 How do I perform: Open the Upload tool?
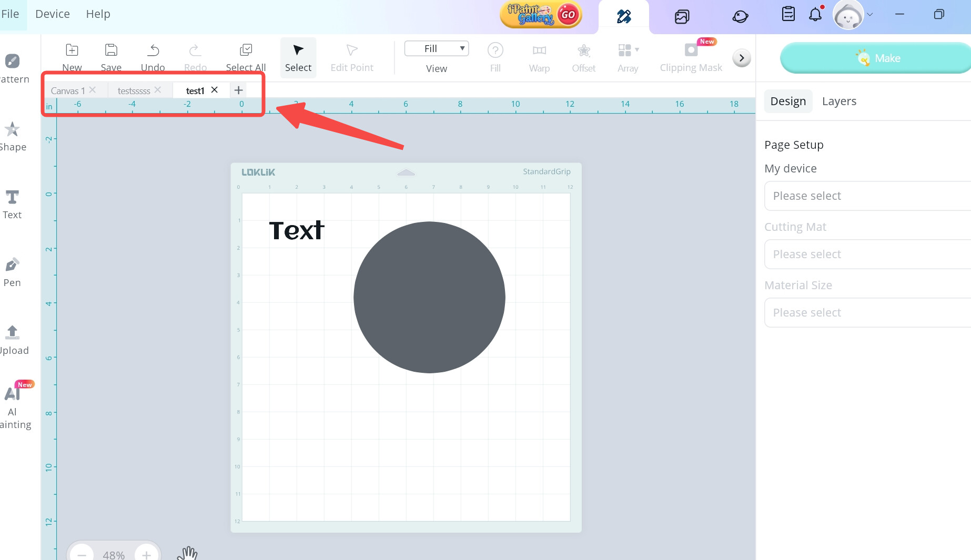12,340
